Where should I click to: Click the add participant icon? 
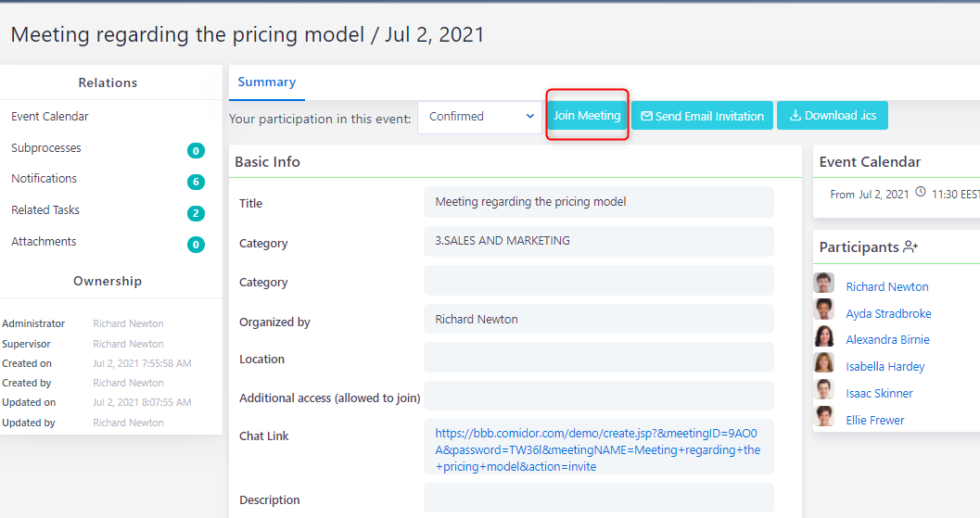pos(910,247)
